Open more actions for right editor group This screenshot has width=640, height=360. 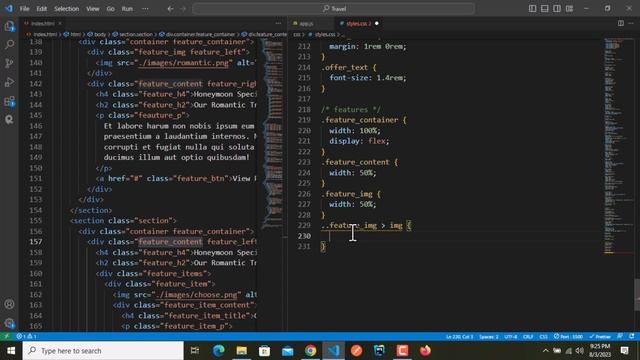pyautogui.click(x=631, y=23)
